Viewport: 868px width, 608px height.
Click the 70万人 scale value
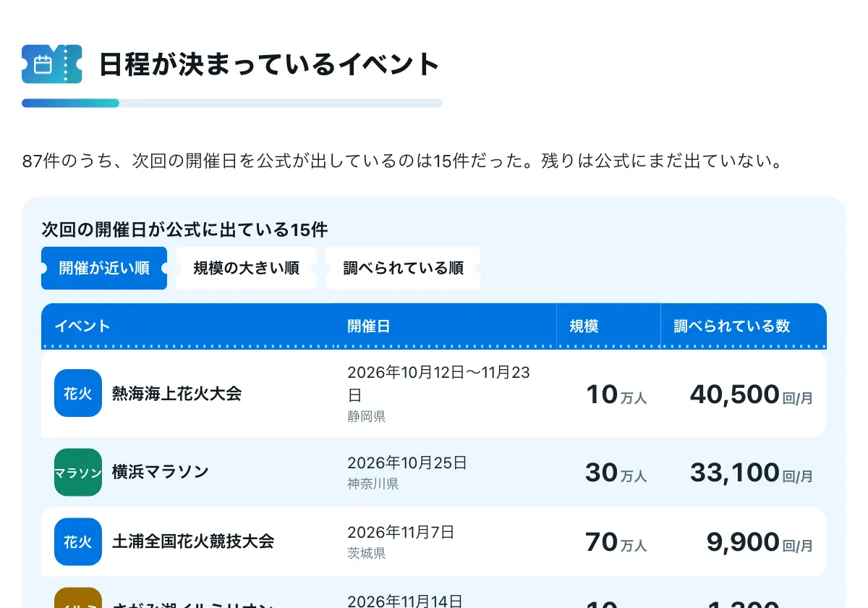616,542
